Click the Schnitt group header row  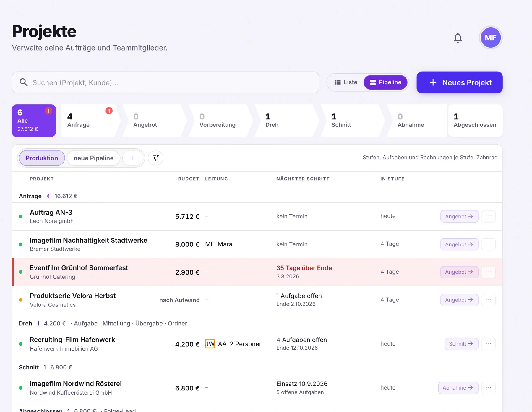coord(257,367)
